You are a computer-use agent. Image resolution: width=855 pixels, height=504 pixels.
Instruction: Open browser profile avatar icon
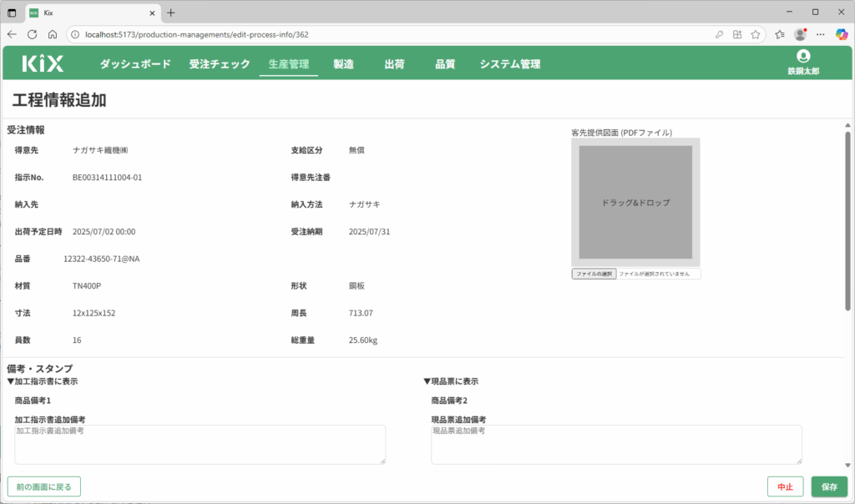point(801,34)
